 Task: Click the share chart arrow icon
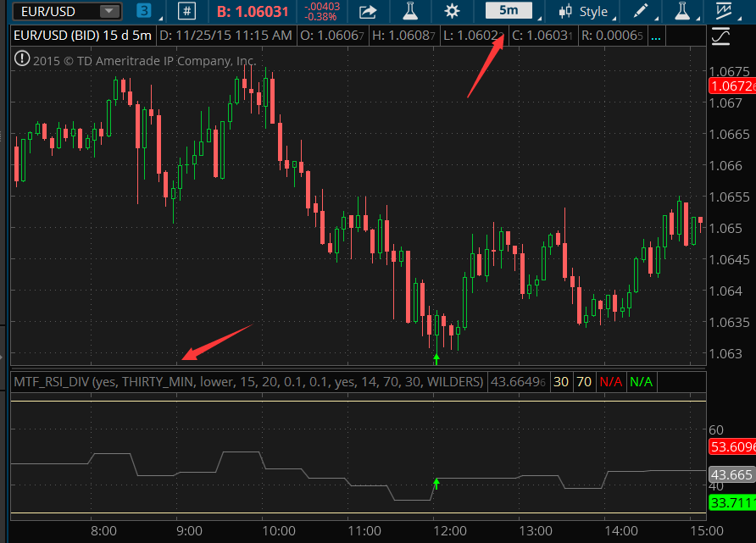[x=368, y=12]
